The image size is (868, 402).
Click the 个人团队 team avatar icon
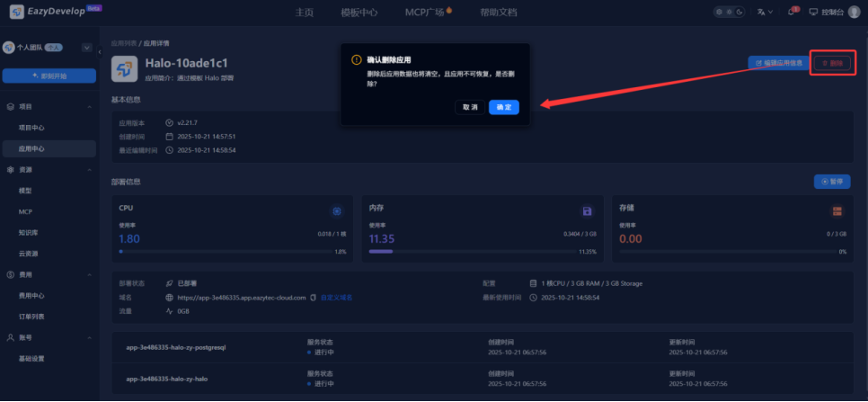point(9,48)
